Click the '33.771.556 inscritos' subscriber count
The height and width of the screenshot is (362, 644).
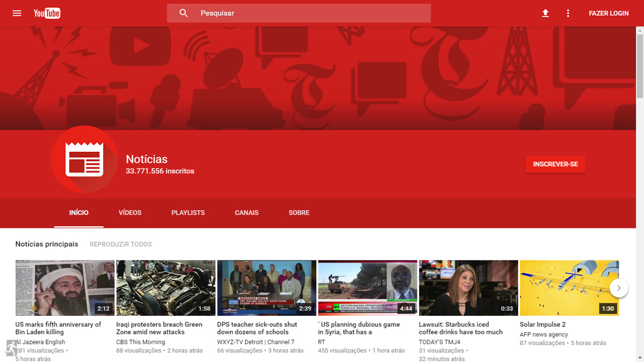(x=160, y=171)
